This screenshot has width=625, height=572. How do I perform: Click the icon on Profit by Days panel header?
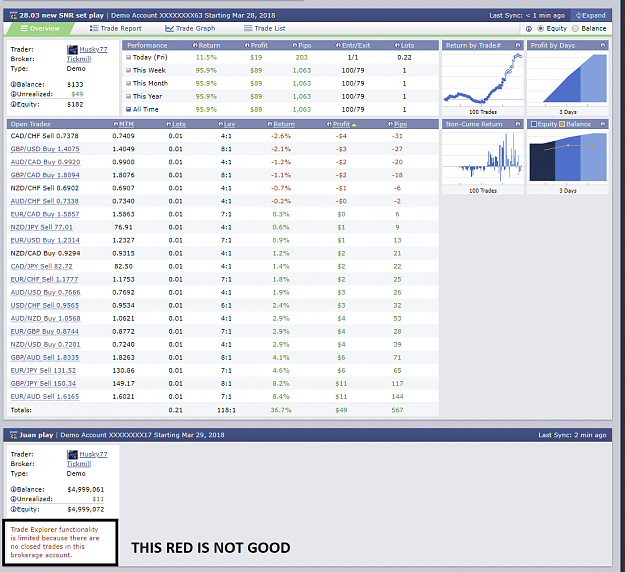pos(603,45)
